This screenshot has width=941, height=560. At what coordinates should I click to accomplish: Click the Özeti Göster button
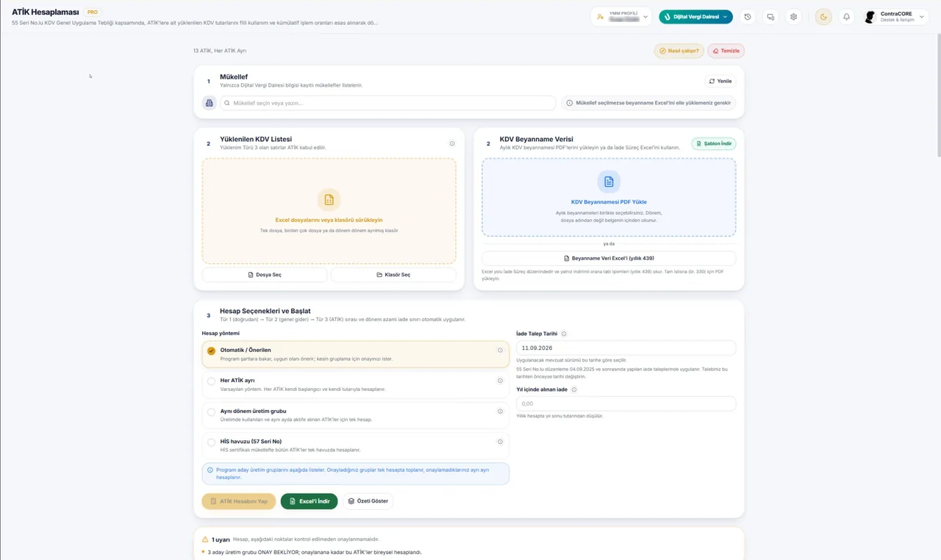pos(368,501)
